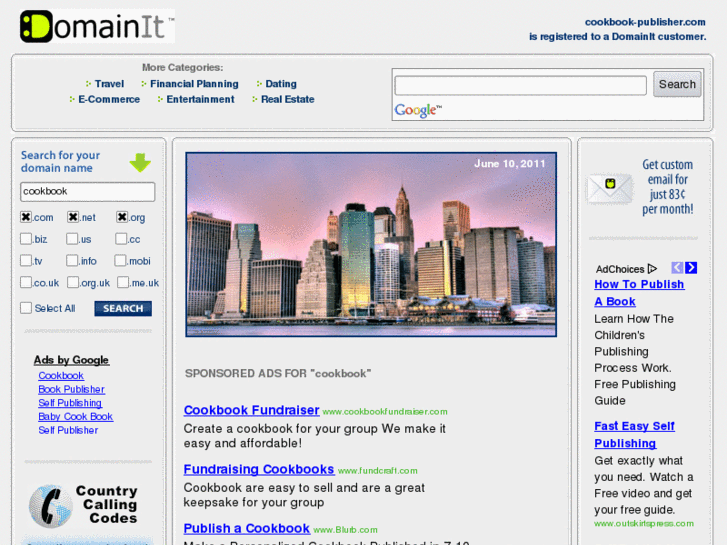Click the green down arrow icon
Viewport: 727px width, 545px height.
(140, 162)
